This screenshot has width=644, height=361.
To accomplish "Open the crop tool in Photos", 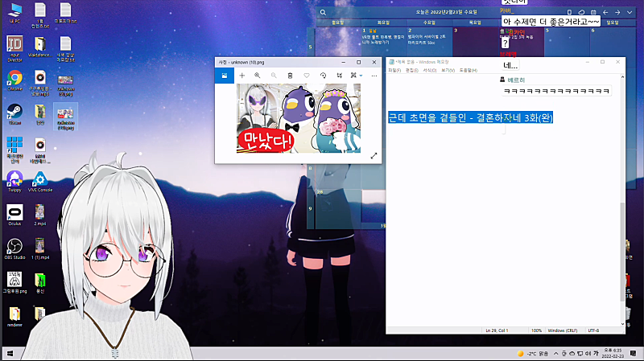I will [x=339, y=76].
